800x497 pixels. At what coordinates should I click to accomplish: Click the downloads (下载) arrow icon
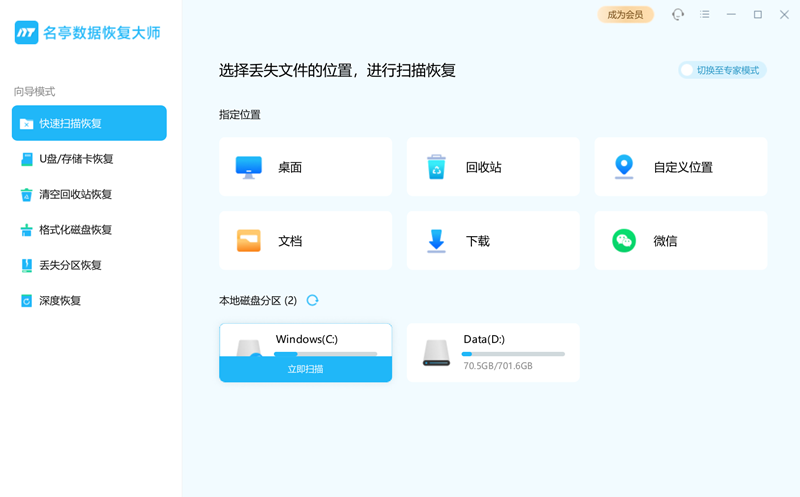point(436,241)
